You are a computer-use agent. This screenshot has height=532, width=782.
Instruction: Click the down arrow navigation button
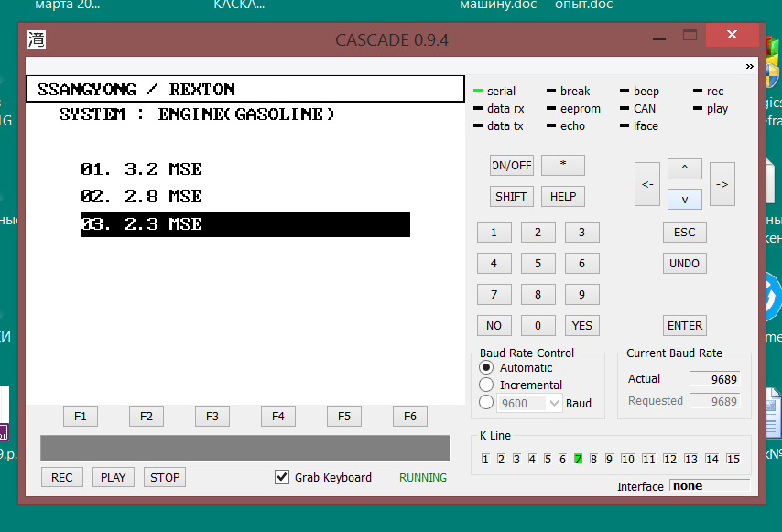[x=685, y=199]
